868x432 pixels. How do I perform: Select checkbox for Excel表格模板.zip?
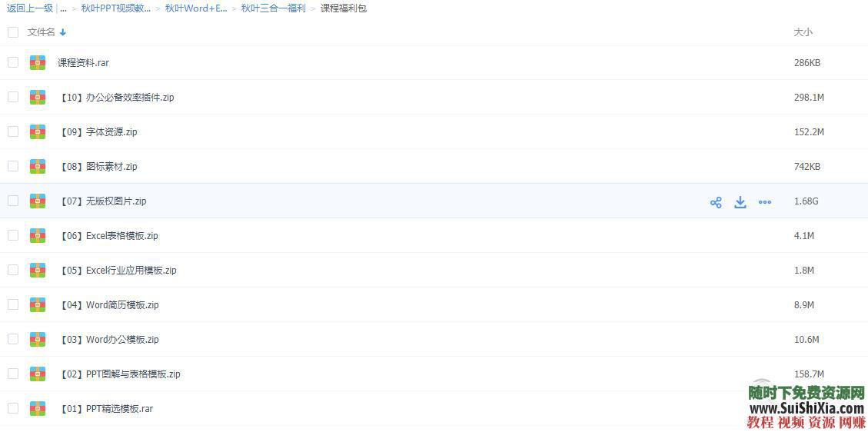[13, 235]
